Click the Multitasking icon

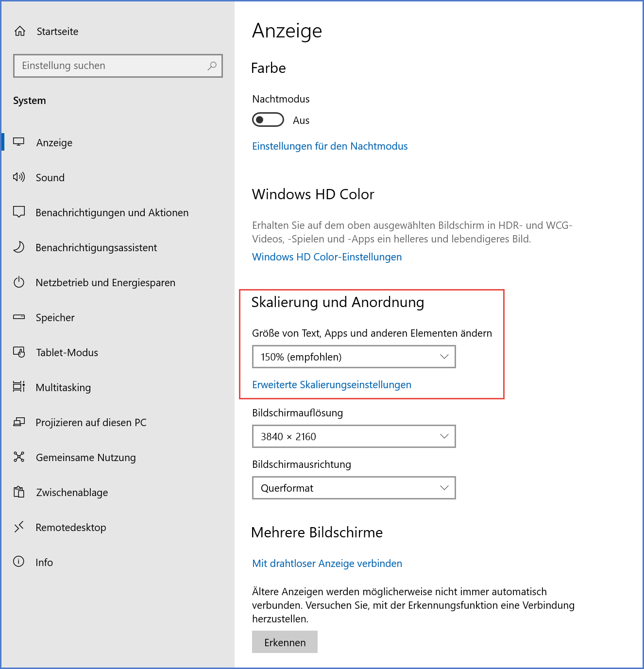point(19,387)
